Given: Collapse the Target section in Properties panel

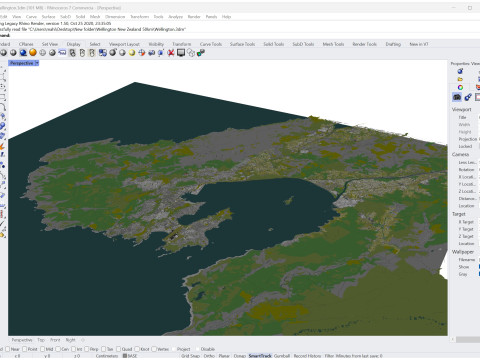Looking at the screenshot, I should click(x=459, y=214).
